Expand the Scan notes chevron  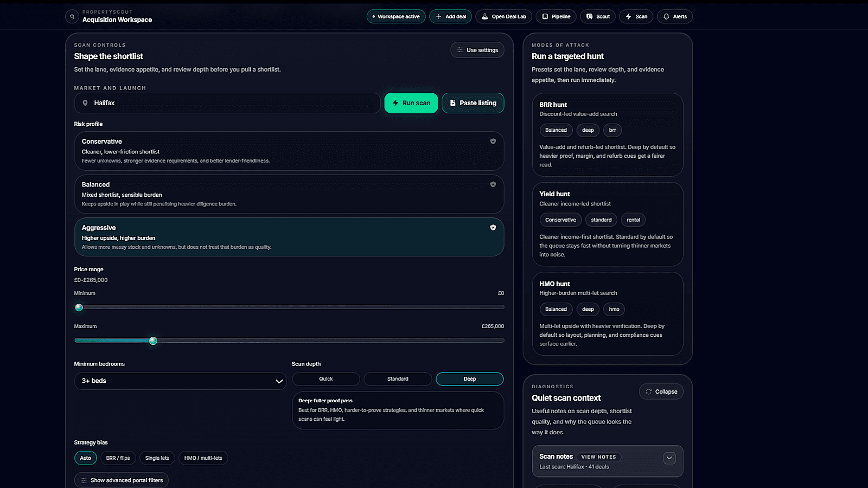pos(669,458)
